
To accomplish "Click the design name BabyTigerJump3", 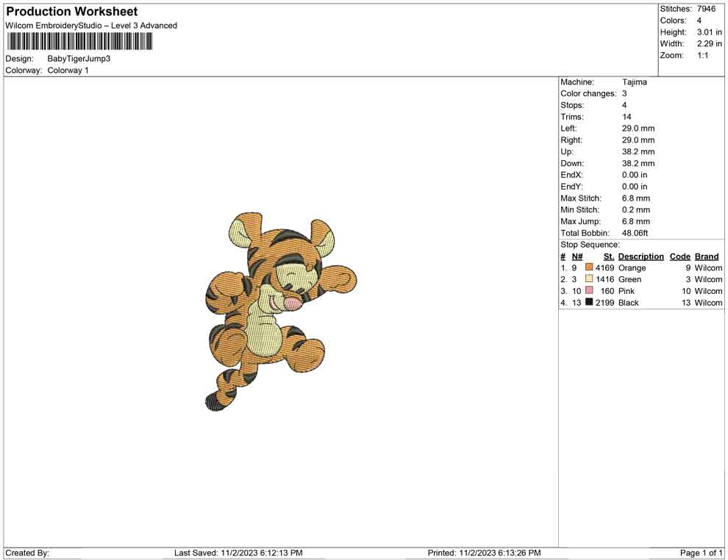I will pyautogui.click(x=79, y=59).
